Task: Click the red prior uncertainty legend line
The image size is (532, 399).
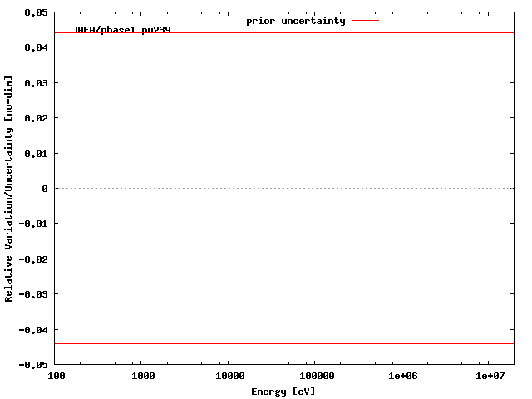Action: [365, 21]
